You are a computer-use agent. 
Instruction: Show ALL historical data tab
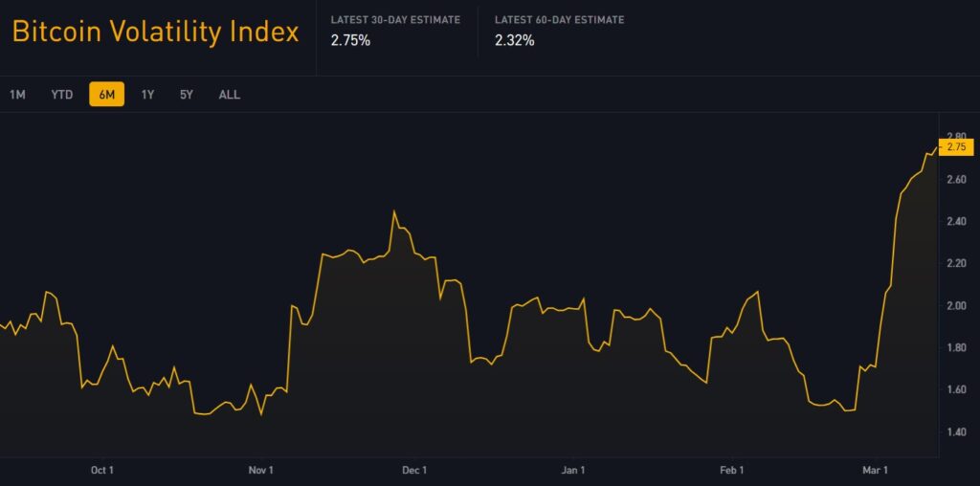coord(230,95)
